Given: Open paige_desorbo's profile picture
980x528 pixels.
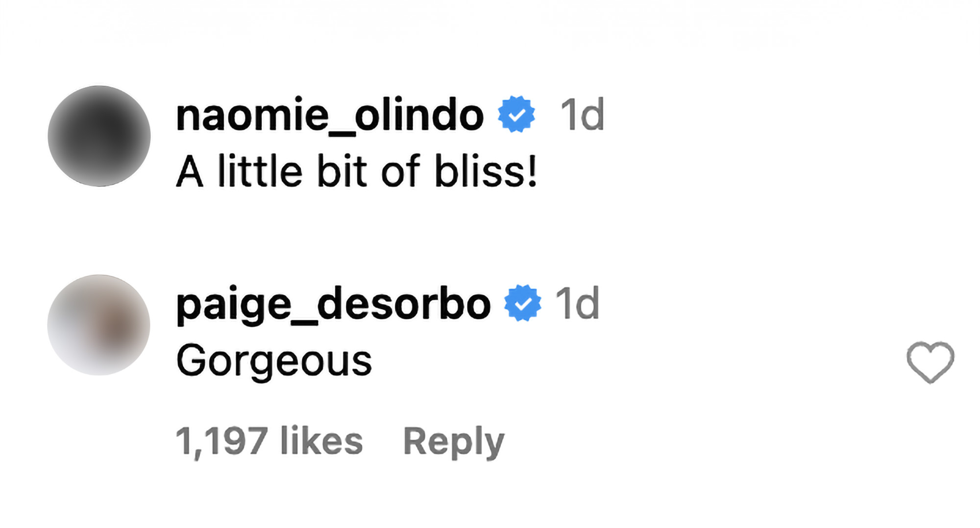Looking at the screenshot, I should [99, 325].
